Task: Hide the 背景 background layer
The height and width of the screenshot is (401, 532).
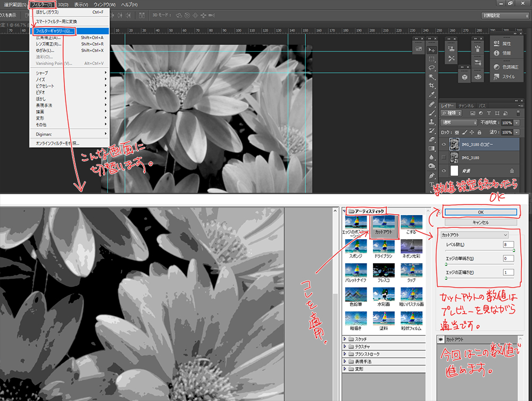Action: pos(444,171)
